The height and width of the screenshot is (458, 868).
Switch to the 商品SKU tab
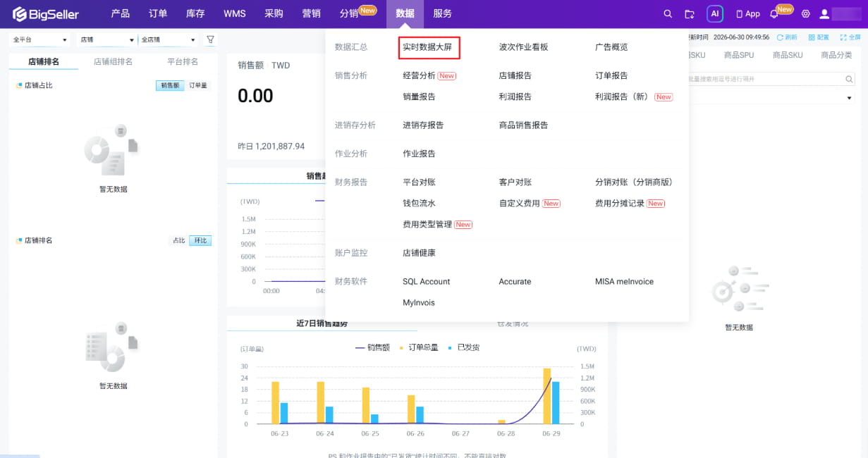coord(788,55)
